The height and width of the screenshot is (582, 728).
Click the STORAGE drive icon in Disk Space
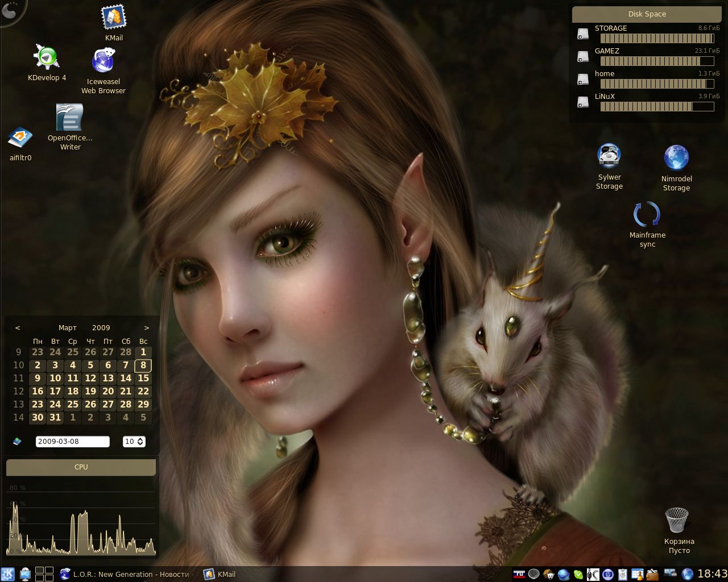click(x=583, y=34)
